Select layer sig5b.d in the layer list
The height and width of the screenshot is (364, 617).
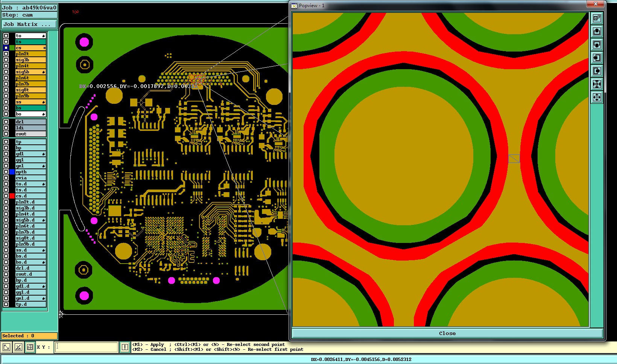pos(30,220)
